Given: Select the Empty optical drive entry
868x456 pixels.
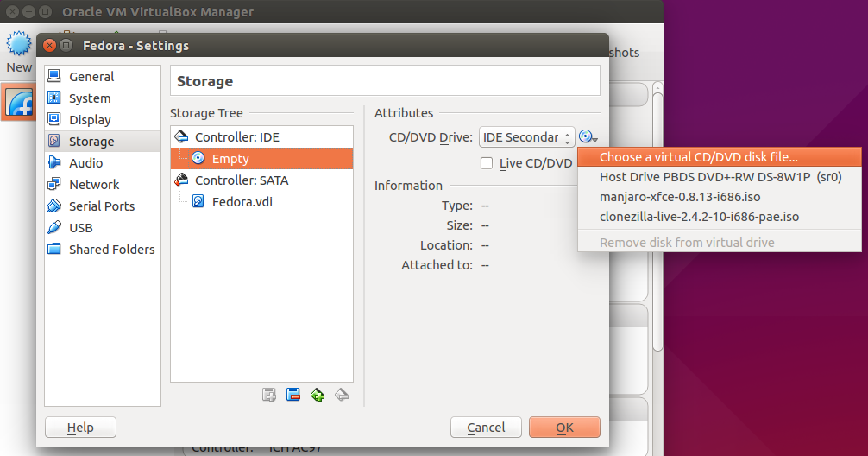Looking at the screenshot, I should [261, 158].
